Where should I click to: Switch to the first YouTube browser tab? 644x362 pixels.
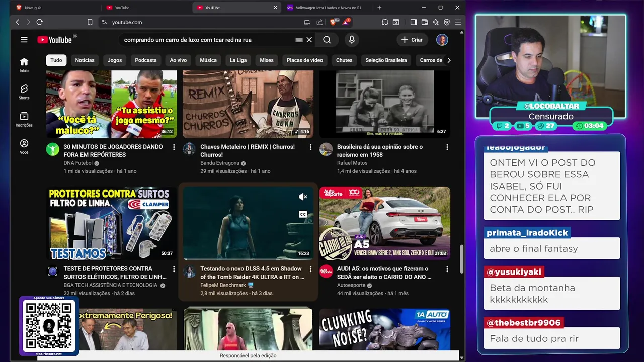point(146,8)
